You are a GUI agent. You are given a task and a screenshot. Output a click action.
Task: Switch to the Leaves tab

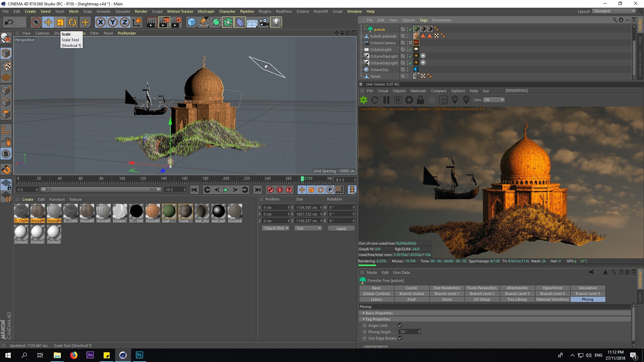[x=376, y=299]
